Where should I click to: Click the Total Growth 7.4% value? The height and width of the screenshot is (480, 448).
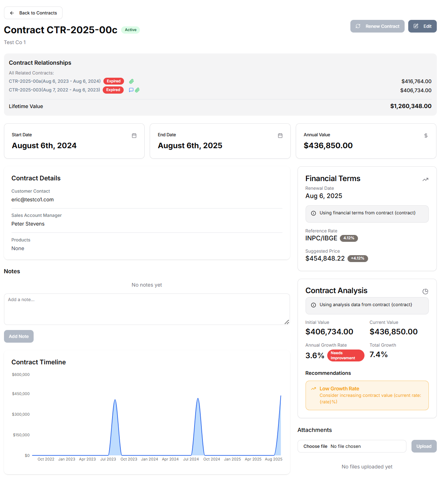tap(379, 355)
